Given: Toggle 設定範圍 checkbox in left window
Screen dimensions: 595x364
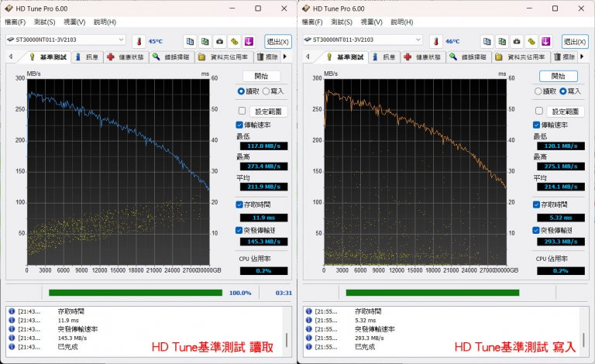Looking at the screenshot, I should tap(242, 111).
